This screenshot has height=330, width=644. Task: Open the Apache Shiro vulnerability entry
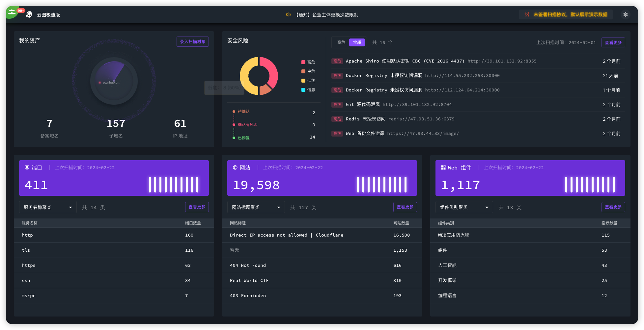[x=405, y=61]
